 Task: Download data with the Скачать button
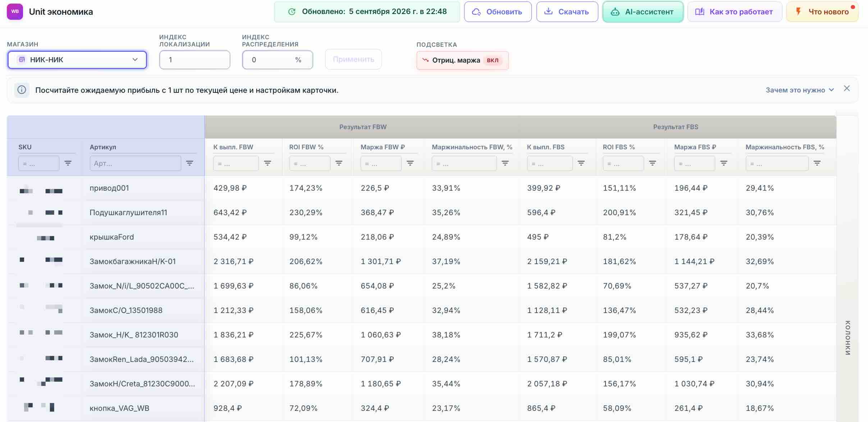567,12
